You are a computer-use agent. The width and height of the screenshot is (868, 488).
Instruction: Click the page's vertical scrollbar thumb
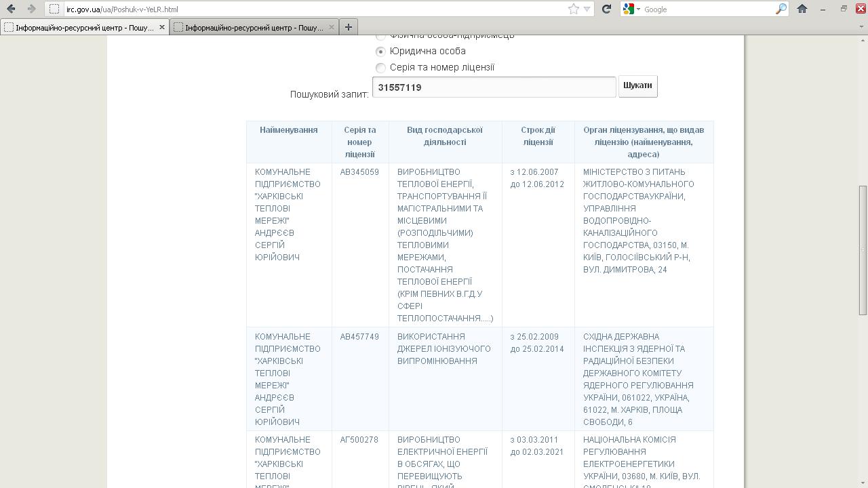[x=863, y=249]
